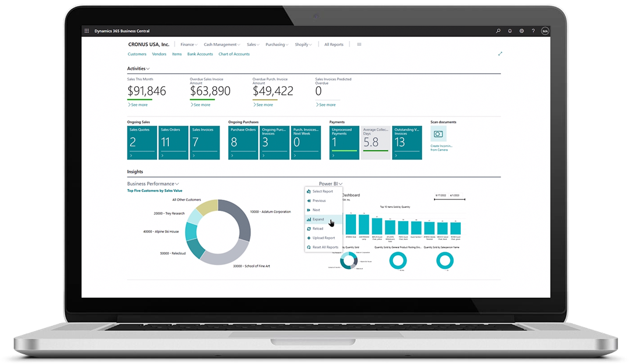The width and height of the screenshot is (629, 364).
Task: Click See more under Overdue Purch. Invoice Amount
Action: click(x=263, y=105)
